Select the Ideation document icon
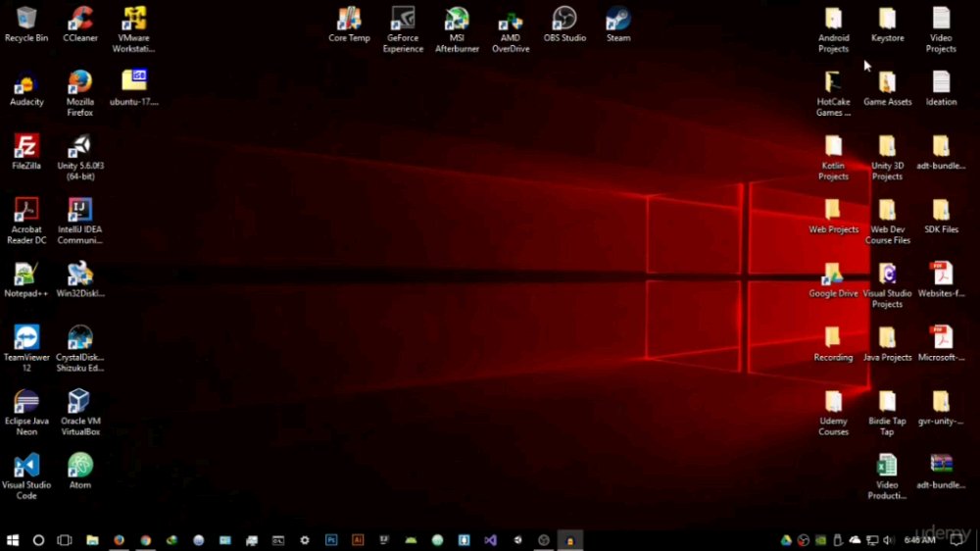The width and height of the screenshot is (980, 551). pos(941,87)
